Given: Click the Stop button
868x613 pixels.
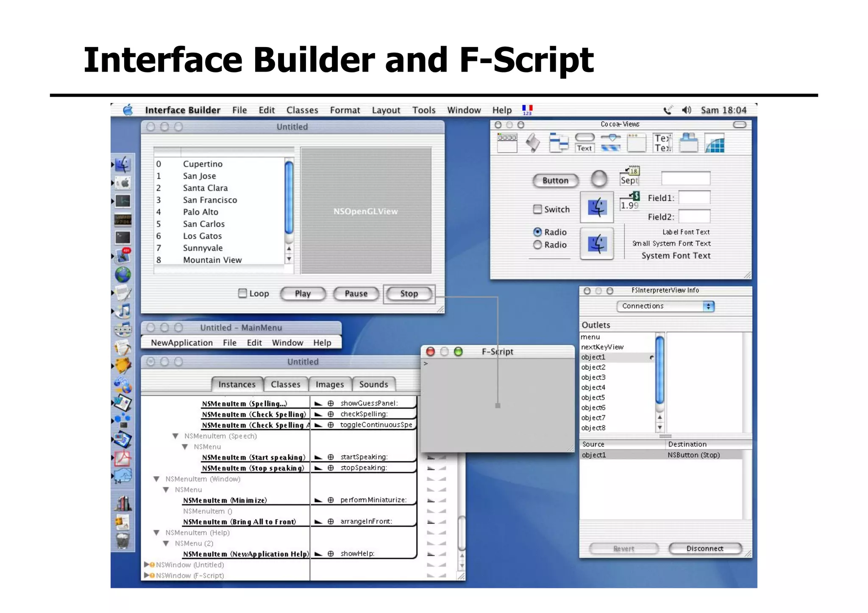Looking at the screenshot, I should click(409, 294).
